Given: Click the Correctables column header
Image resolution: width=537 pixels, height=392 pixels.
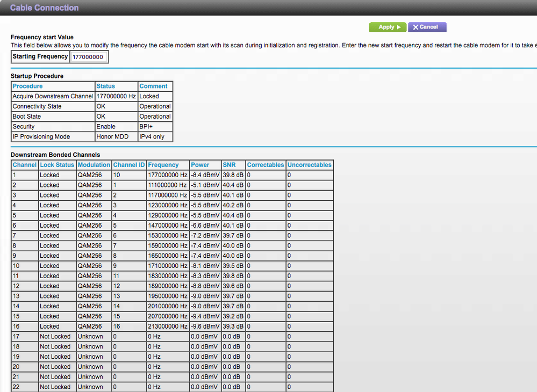Looking at the screenshot, I should [266, 165].
